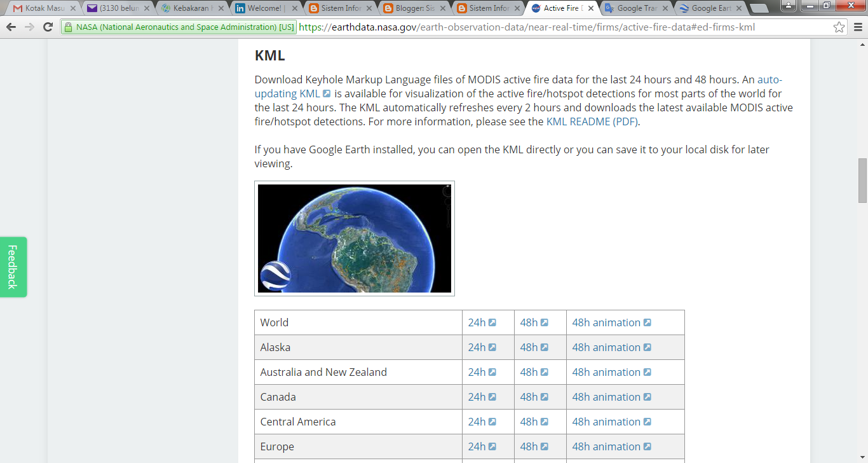Open the Canada 48h animation link

[x=611, y=397]
